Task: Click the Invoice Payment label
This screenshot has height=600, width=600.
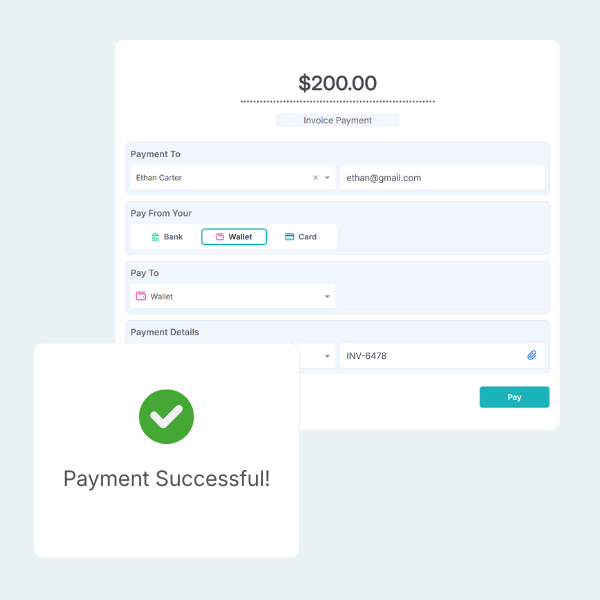Action: point(337,120)
